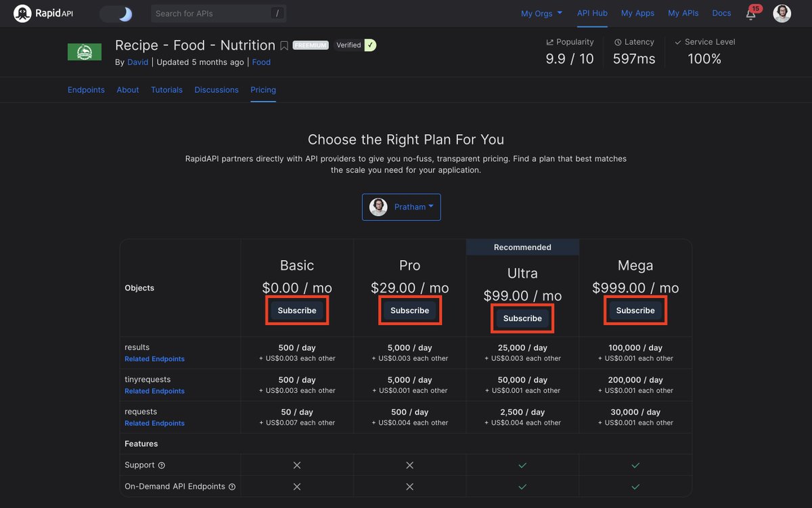Click the Search for APIs field
The width and height of the screenshot is (812, 508).
click(x=218, y=14)
